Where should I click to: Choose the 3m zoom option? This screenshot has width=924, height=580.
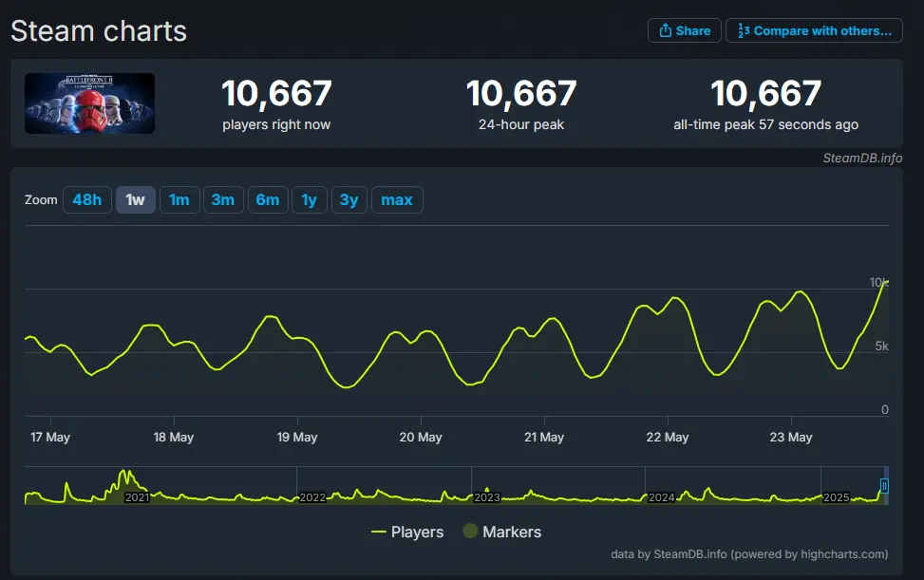pos(223,199)
